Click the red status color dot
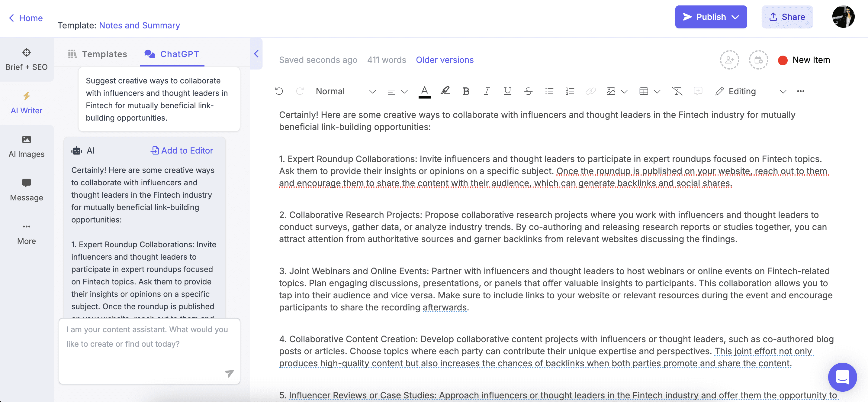Viewport: 868px width, 402px height. point(783,60)
